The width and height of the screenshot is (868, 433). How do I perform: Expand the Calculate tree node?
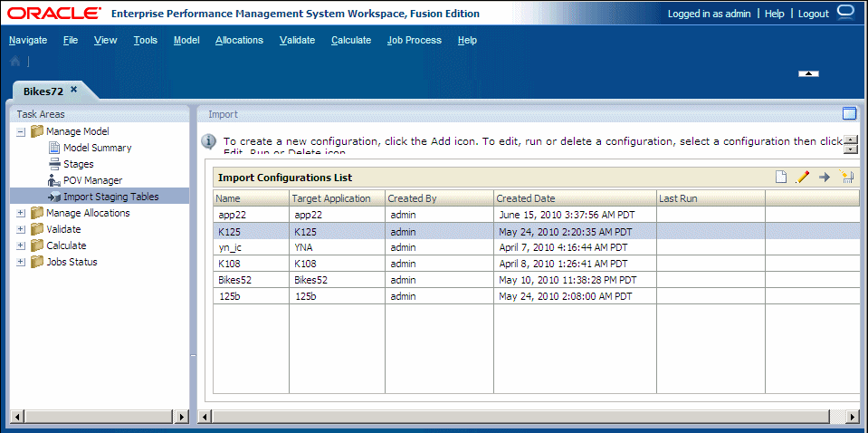click(21, 245)
